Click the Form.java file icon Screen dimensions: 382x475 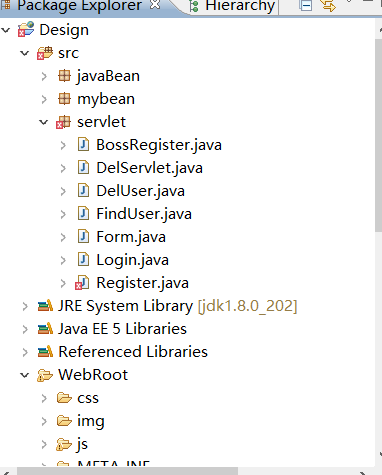83,237
